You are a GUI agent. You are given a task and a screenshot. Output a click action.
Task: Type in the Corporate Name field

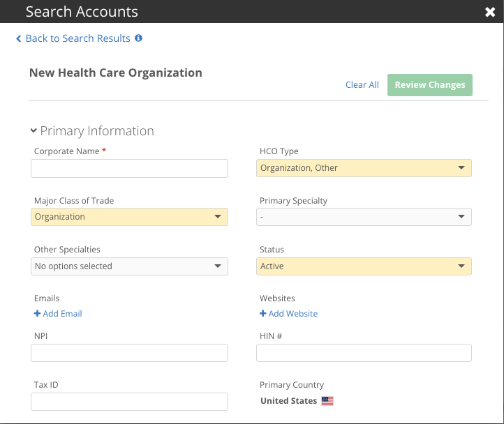(129, 168)
